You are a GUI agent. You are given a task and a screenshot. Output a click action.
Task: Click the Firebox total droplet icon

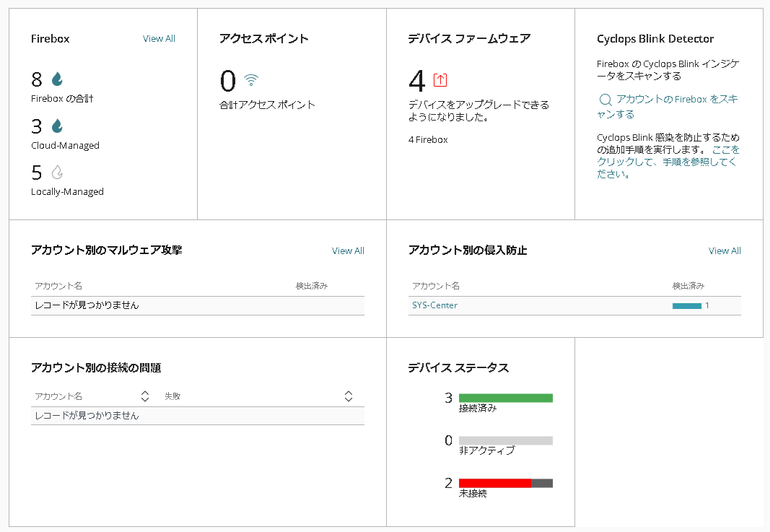coord(57,79)
